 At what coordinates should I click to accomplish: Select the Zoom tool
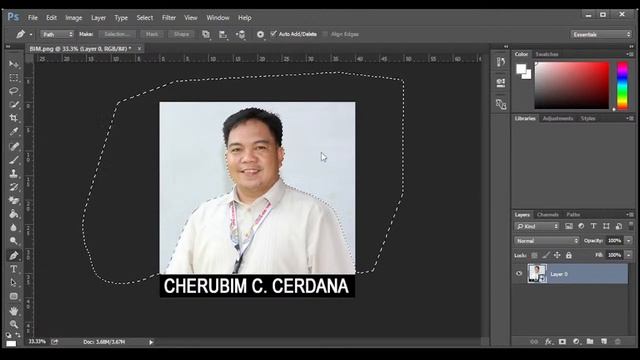click(13, 324)
